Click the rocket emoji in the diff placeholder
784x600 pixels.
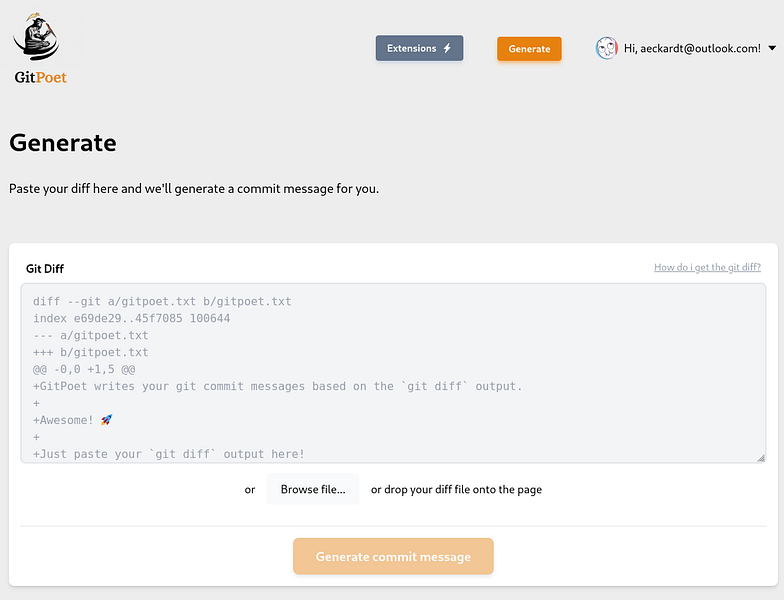click(x=107, y=420)
